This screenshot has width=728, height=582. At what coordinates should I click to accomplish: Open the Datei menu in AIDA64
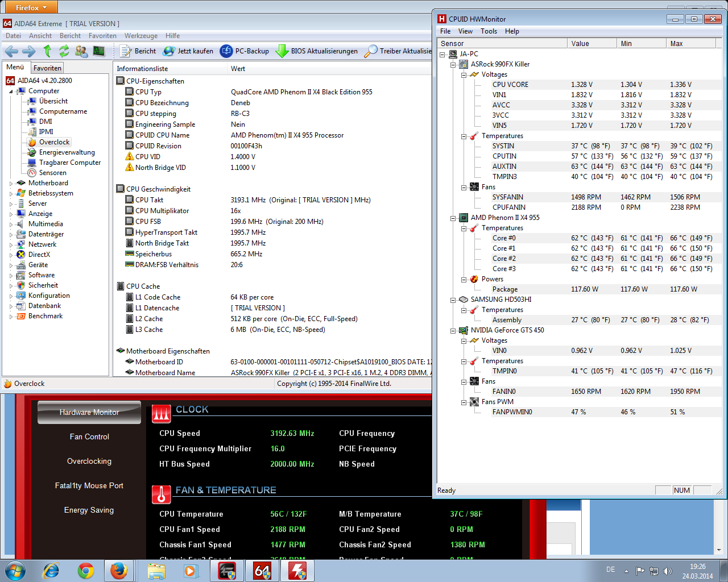pyautogui.click(x=13, y=36)
